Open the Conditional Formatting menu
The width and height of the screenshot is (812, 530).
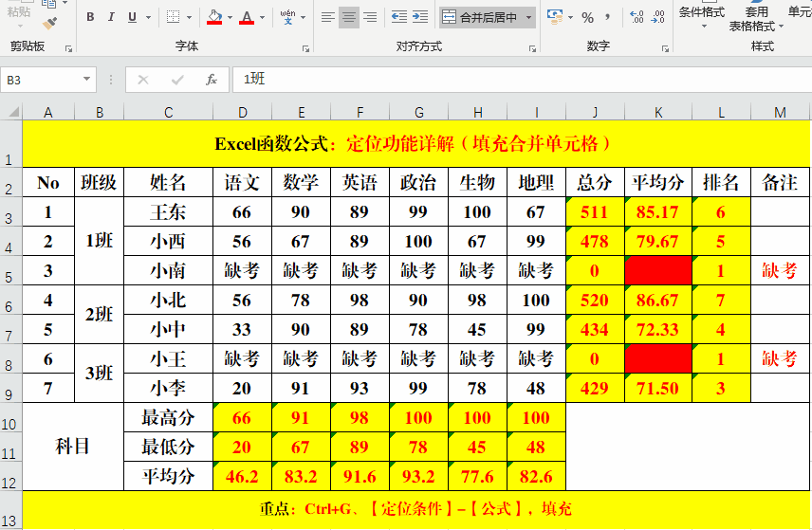pos(702,19)
